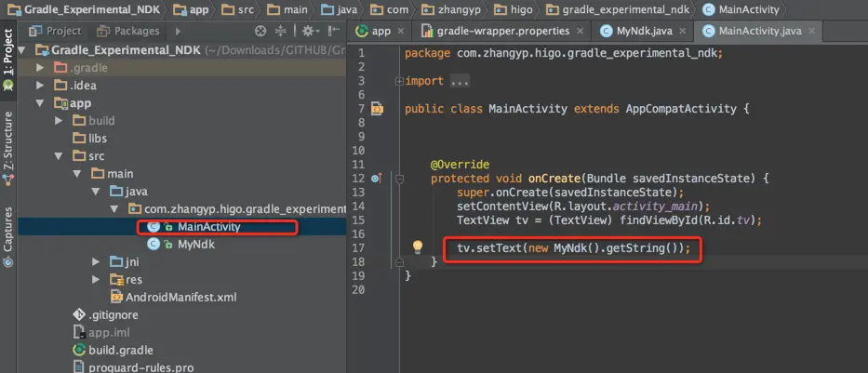Click the res folder icon
Screen dimensions: 868x373
pyautogui.click(x=116, y=279)
